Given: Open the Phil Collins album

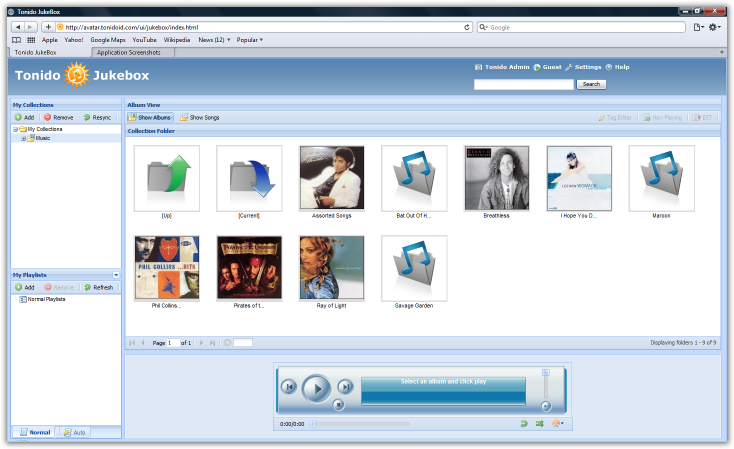Looking at the screenshot, I should pyautogui.click(x=167, y=268).
